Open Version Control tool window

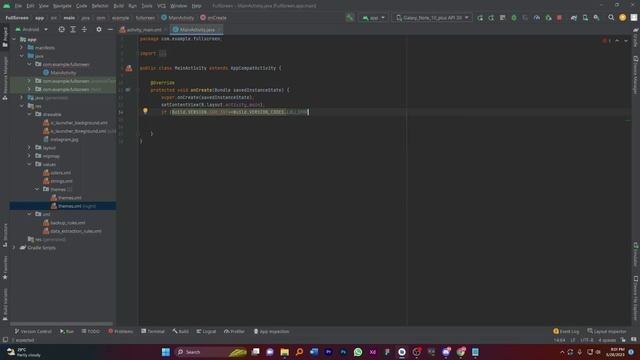[x=33, y=331]
